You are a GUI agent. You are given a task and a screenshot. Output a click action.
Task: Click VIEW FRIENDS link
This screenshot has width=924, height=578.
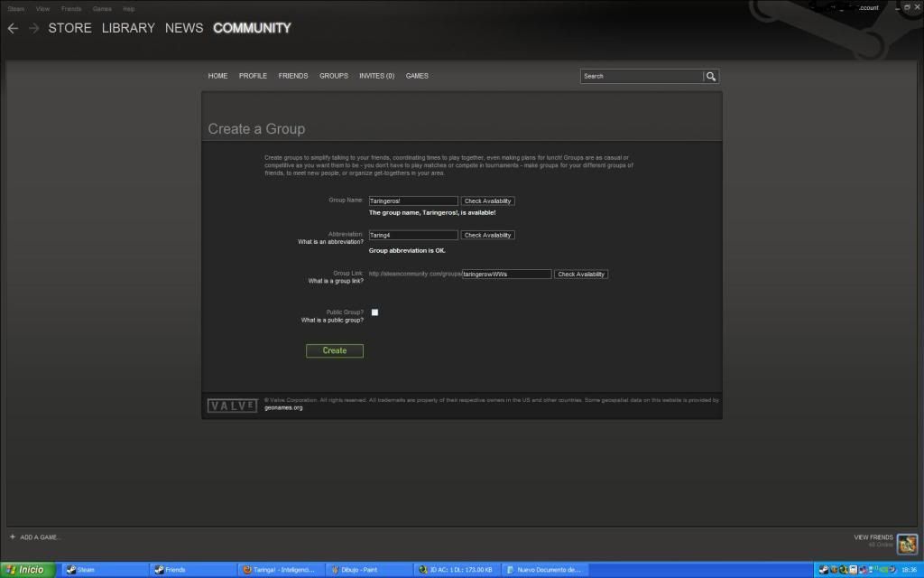point(873,537)
